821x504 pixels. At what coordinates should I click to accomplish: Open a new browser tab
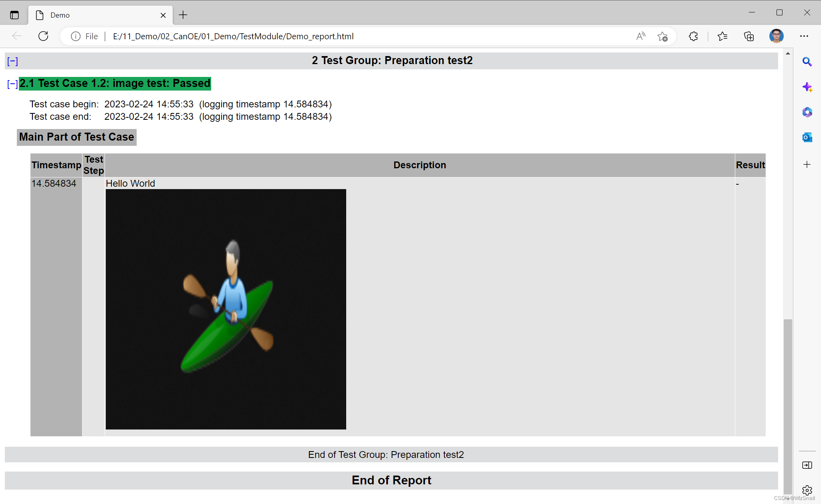point(183,15)
